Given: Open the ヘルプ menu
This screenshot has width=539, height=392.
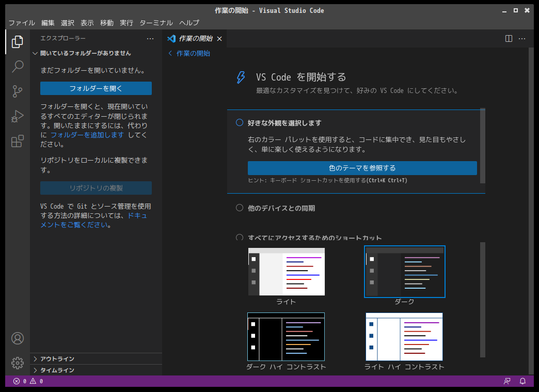Looking at the screenshot, I should click(x=189, y=23).
